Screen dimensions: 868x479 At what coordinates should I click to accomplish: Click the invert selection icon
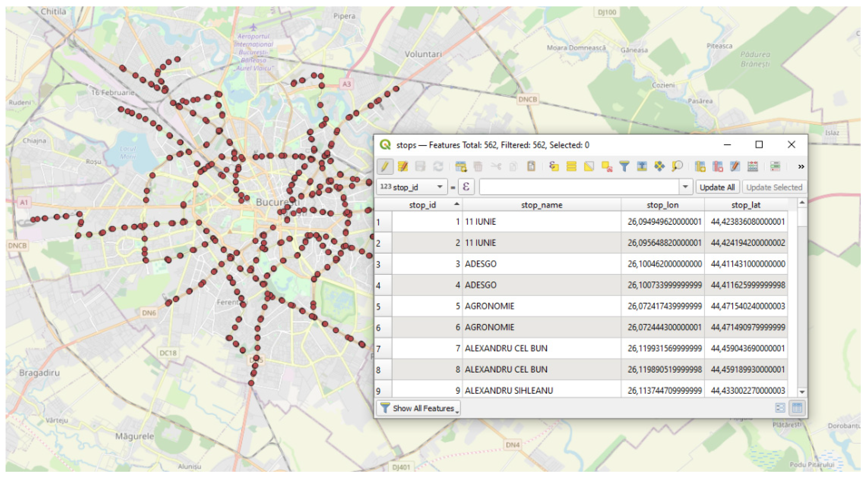coord(589,166)
